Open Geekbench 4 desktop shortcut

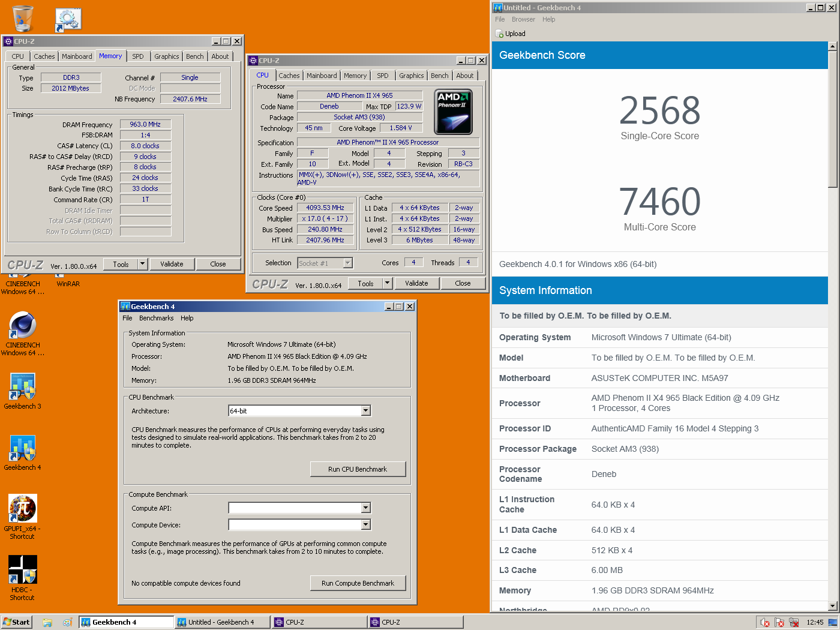[x=23, y=448]
